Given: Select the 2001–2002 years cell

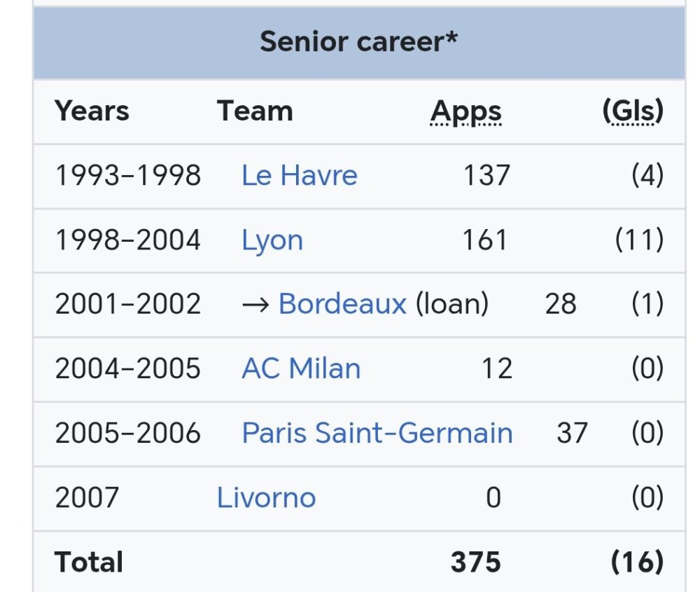Looking at the screenshot, I should (x=127, y=304).
